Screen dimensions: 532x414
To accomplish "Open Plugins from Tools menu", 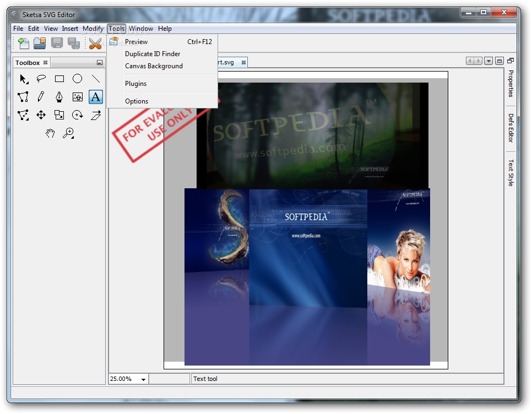I will [x=162, y=84].
